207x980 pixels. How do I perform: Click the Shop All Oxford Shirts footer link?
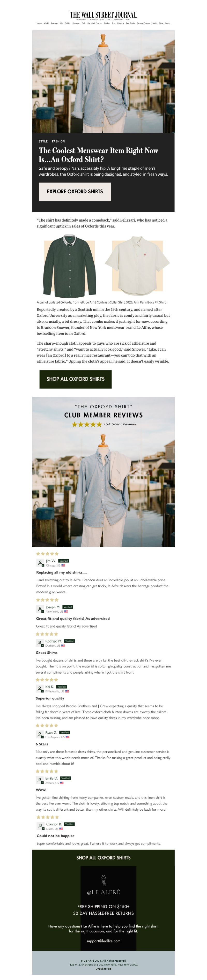coord(103,857)
